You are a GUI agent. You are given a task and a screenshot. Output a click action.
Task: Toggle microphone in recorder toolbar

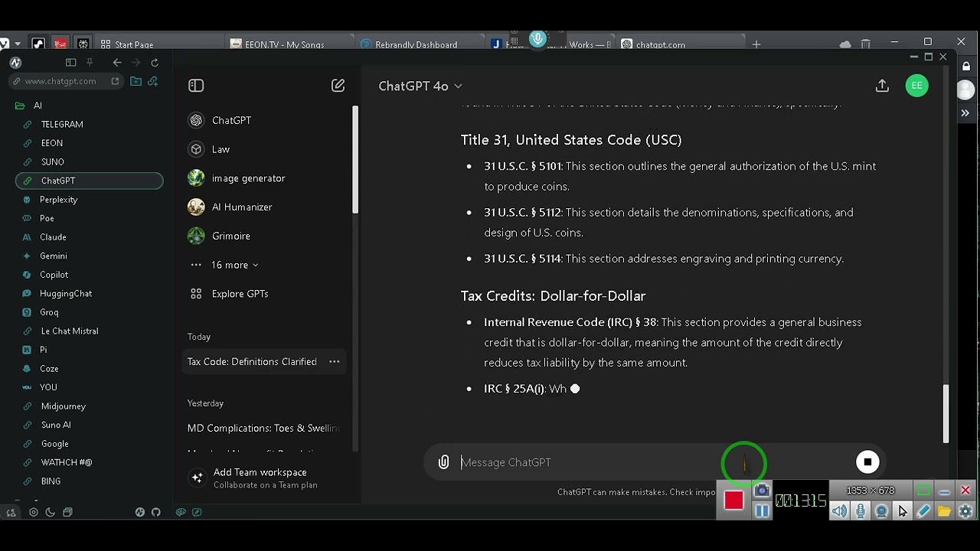coord(861,511)
